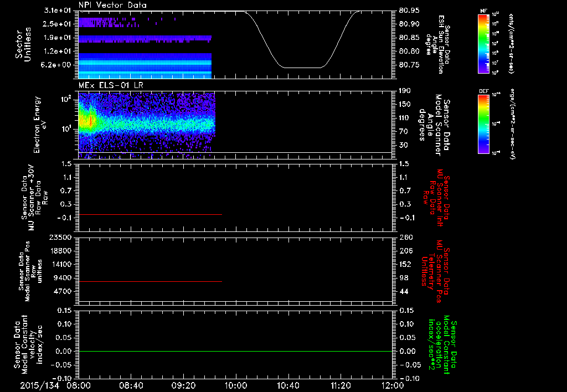Select the "DEF" color bar title

[x=483, y=91]
